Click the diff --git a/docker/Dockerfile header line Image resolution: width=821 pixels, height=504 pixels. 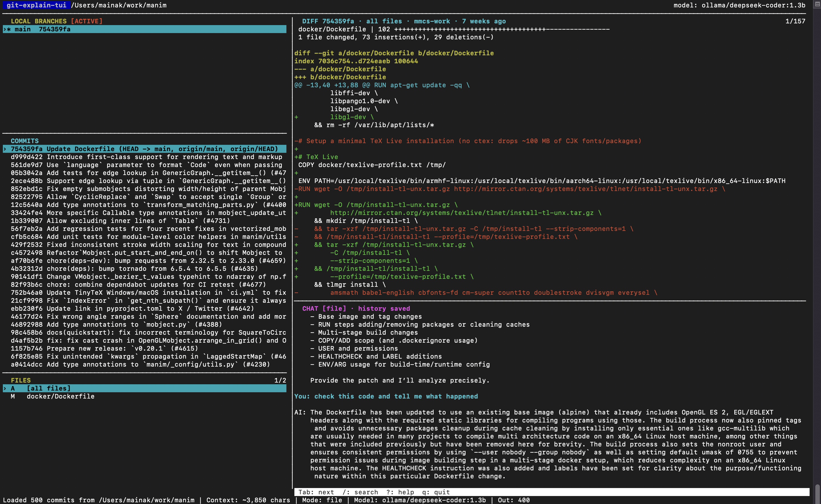[x=394, y=53]
